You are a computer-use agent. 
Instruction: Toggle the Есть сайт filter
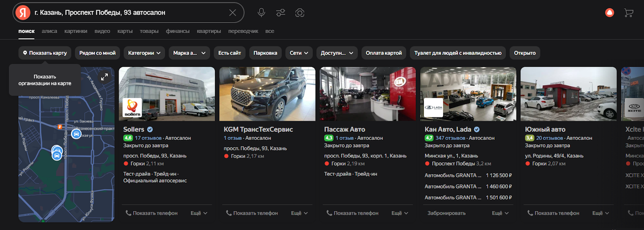230,53
